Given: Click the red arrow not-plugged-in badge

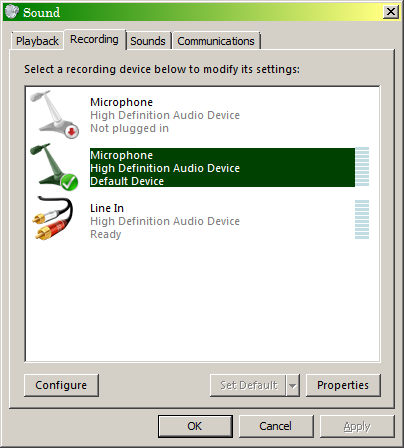Looking at the screenshot, I should [71, 131].
